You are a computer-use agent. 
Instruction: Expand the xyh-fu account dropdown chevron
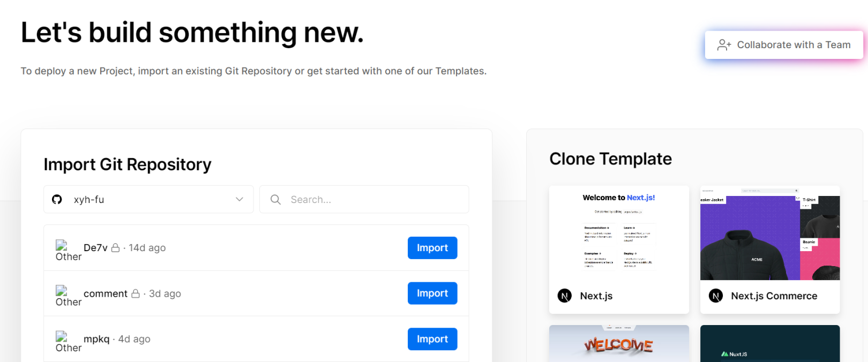(240, 200)
